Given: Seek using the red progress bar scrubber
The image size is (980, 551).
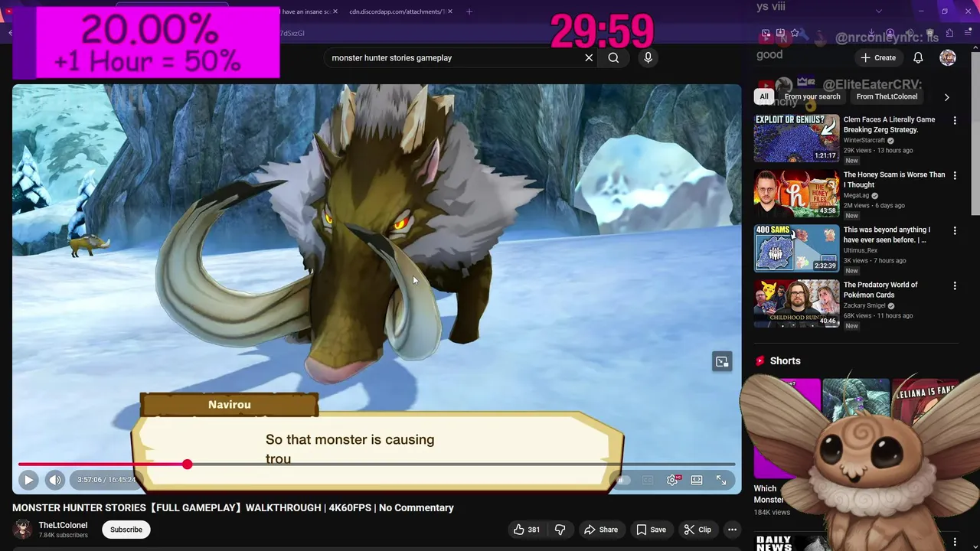Looking at the screenshot, I should (187, 465).
